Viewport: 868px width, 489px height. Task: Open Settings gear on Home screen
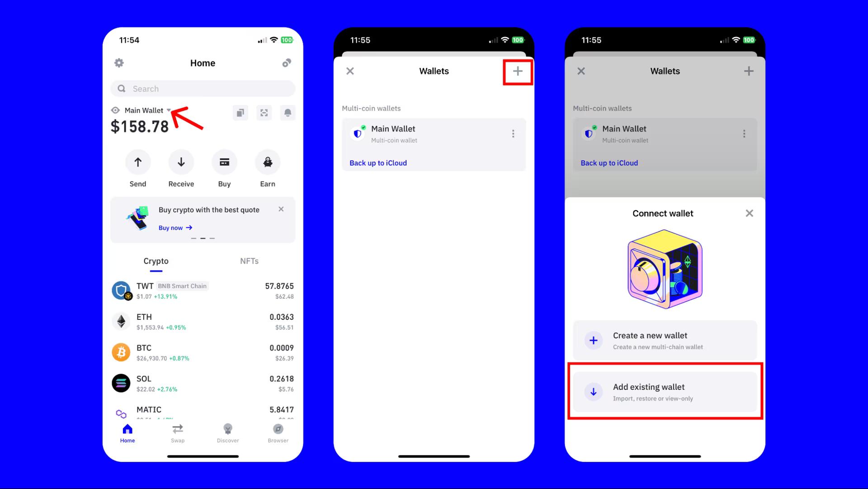[x=118, y=63]
